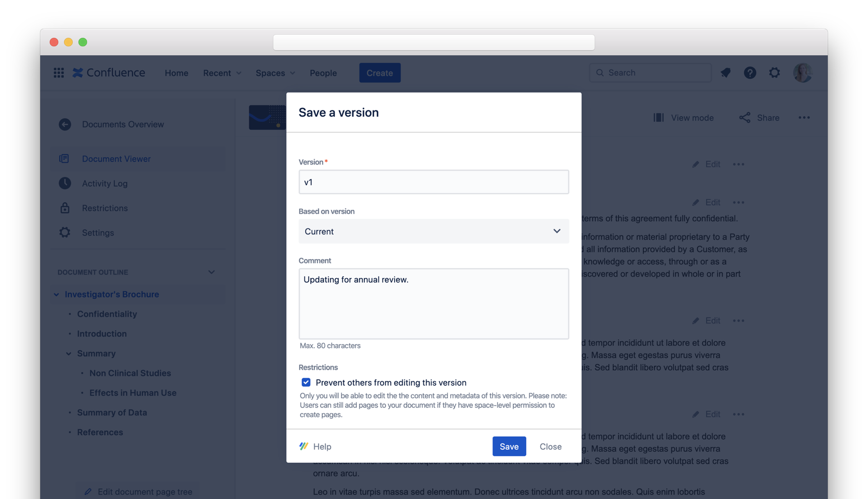Viewport: 868px width, 499px height.
Task: Open the Recent menu
Action: coord(222,73)
